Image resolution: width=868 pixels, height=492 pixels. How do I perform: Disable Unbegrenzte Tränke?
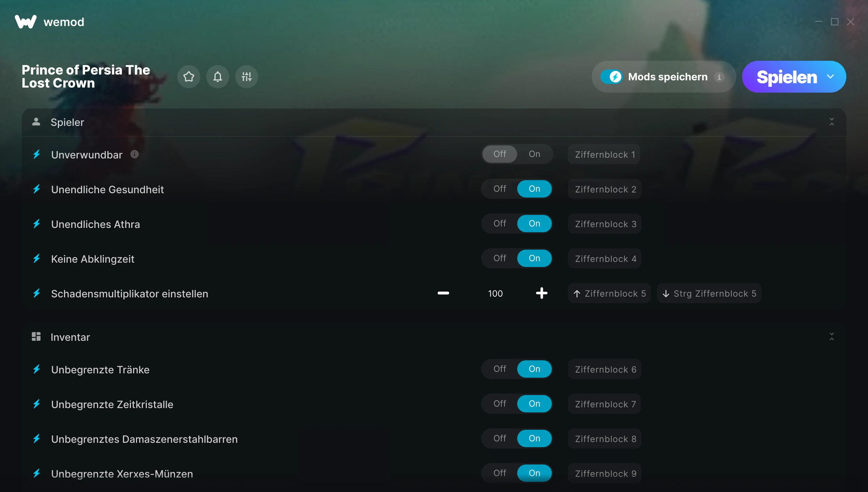[499, 369]
